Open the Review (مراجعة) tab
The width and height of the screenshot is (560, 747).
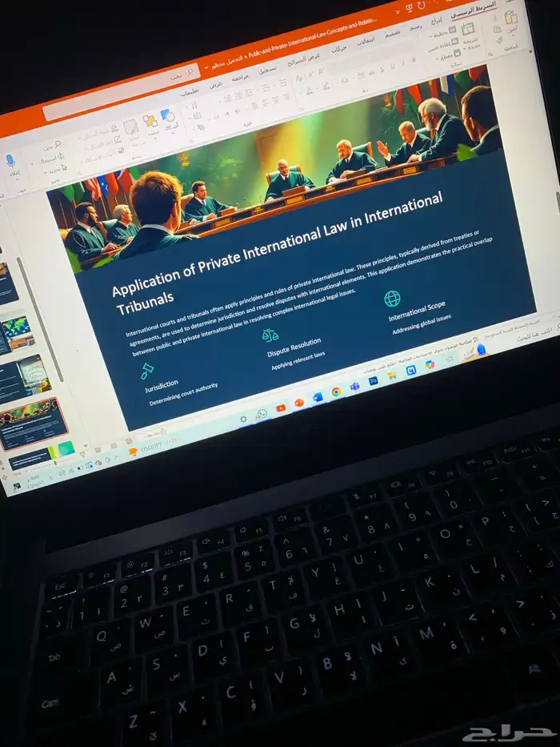(x=240, y=77)
